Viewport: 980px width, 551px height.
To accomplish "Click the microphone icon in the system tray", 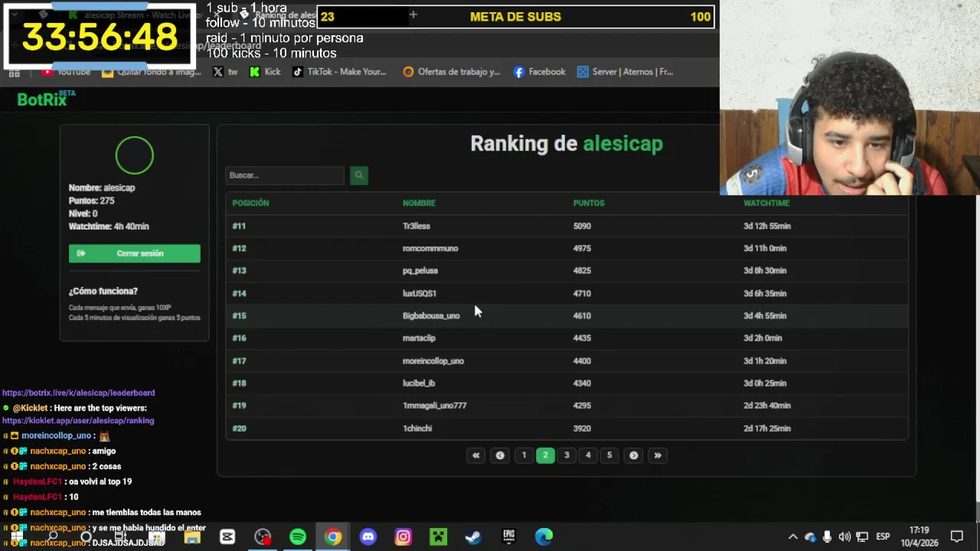I will point(827,536).
